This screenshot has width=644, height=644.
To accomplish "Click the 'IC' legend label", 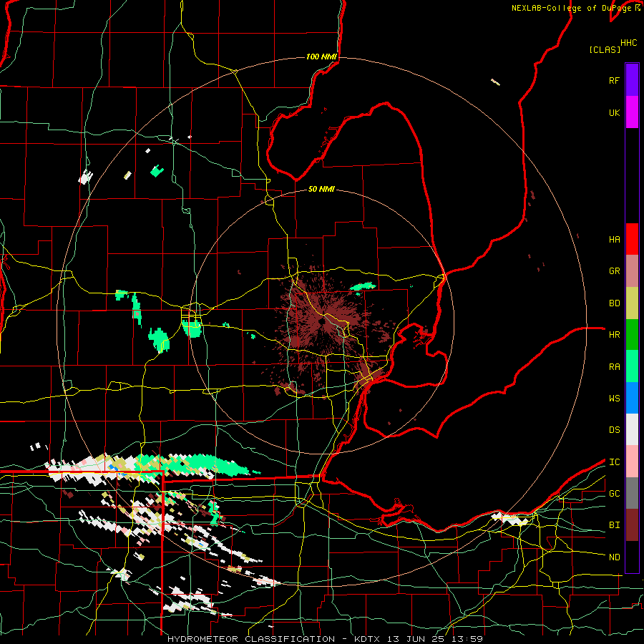I will pos(614,462).
